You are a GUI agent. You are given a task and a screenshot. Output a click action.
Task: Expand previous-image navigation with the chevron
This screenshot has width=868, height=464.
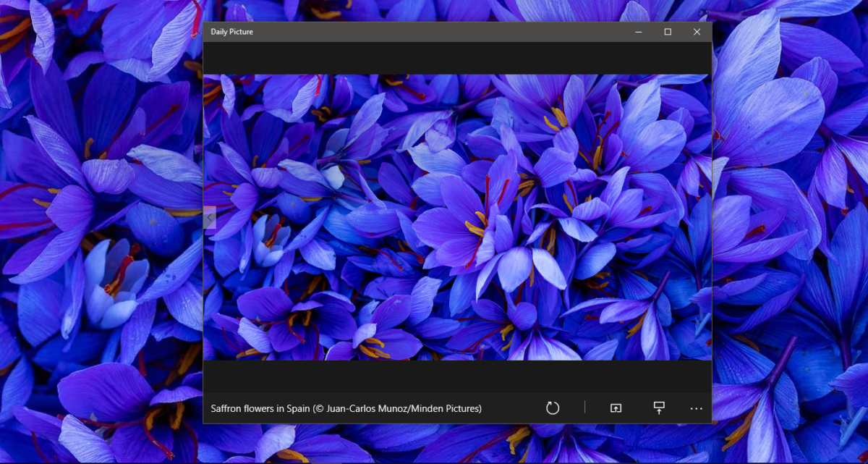(208, 217)
